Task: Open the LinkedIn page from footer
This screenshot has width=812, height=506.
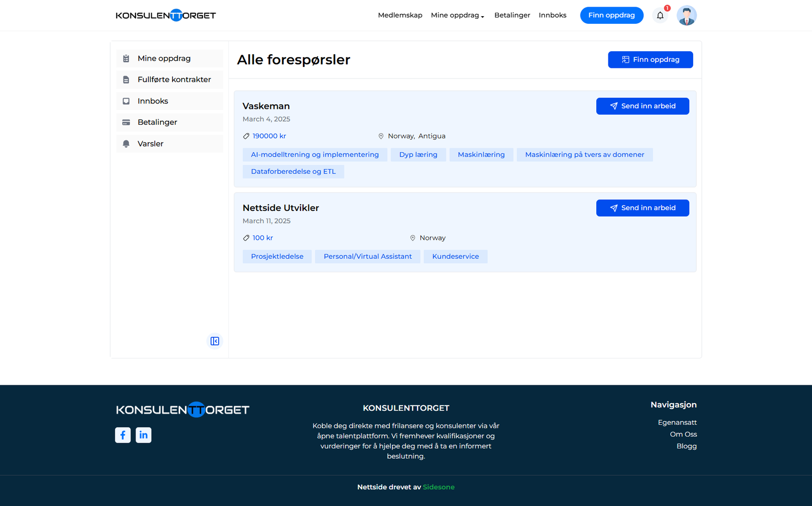Action: coord(144,435)
